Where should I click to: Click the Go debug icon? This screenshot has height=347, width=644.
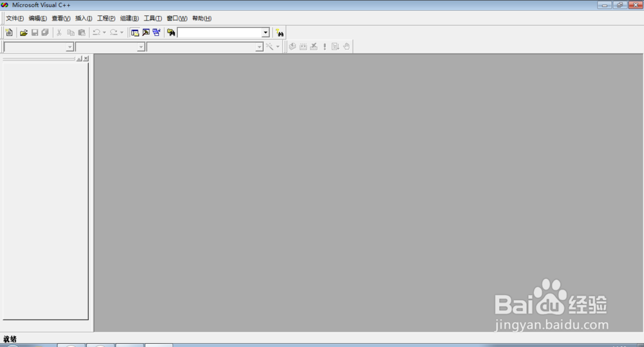[335, 46]
